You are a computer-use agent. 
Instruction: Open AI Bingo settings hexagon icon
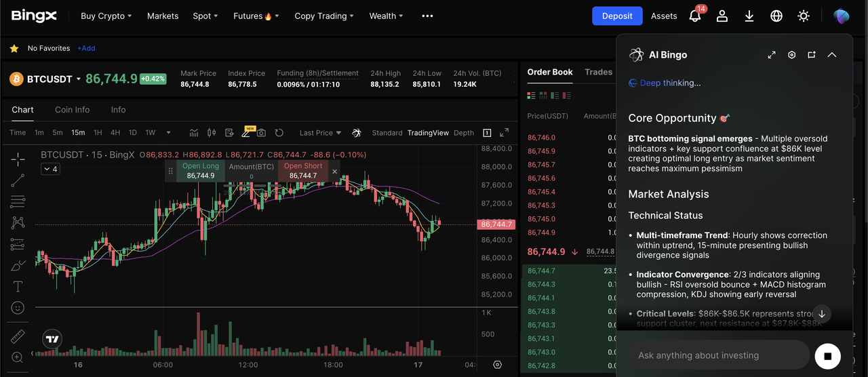791,55
